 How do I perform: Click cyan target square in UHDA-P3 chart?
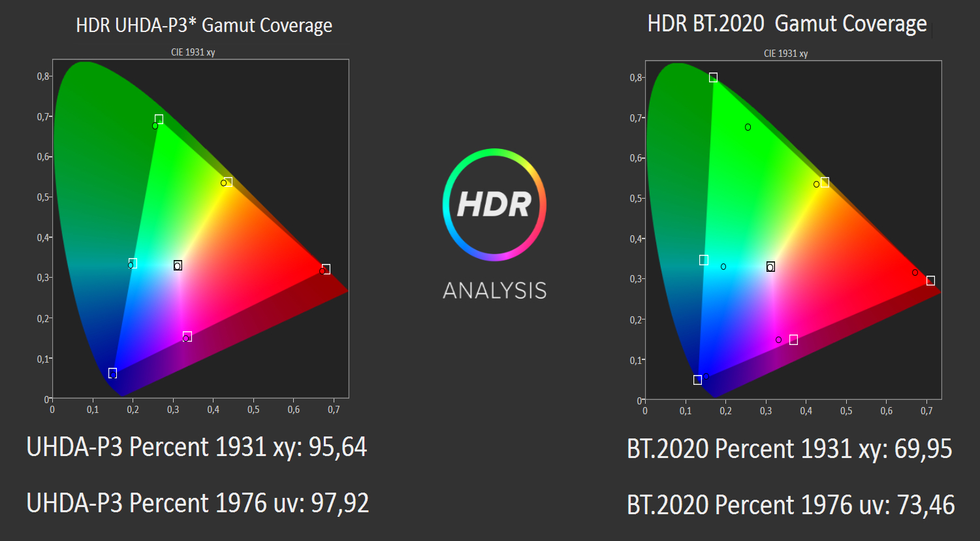[133, 263]
